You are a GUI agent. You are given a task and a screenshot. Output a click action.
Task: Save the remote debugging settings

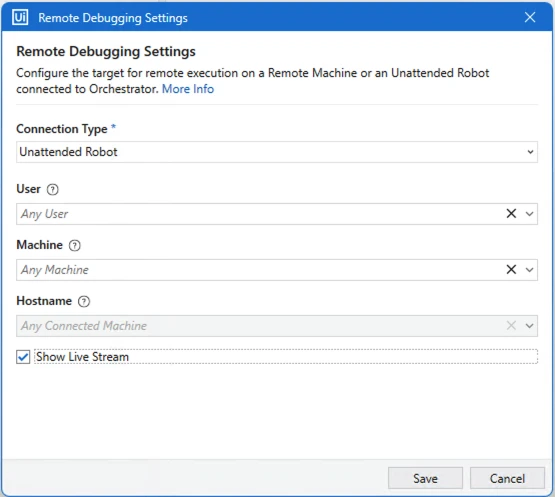coord(425,478)
